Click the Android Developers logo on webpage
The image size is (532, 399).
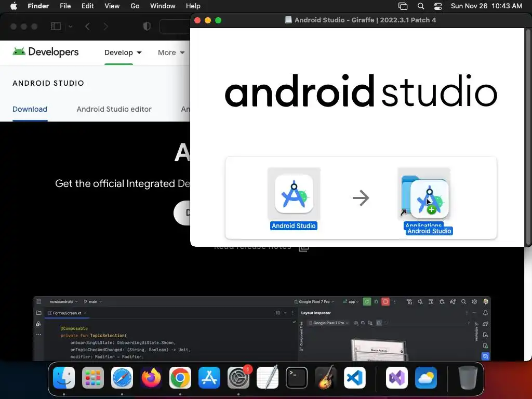point(46,52)
